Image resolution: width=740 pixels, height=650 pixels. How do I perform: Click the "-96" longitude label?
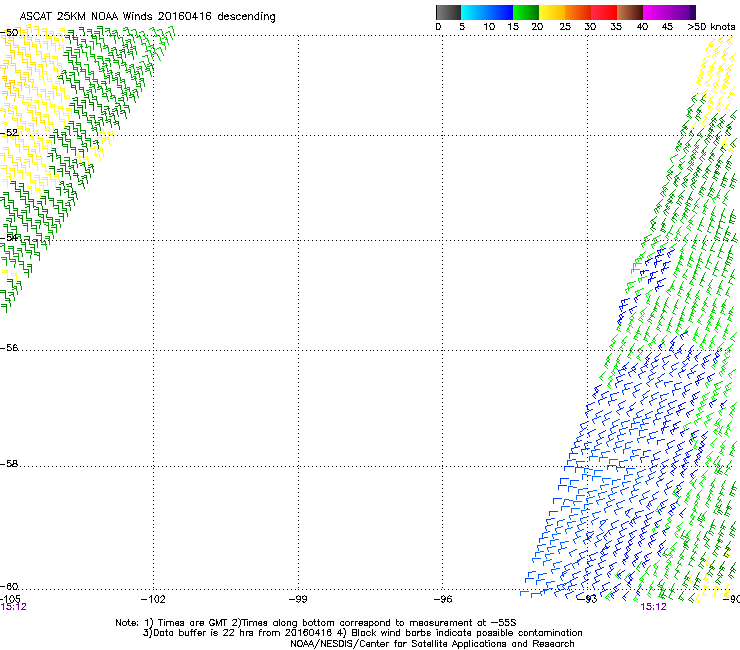click(x=443, y=599)
